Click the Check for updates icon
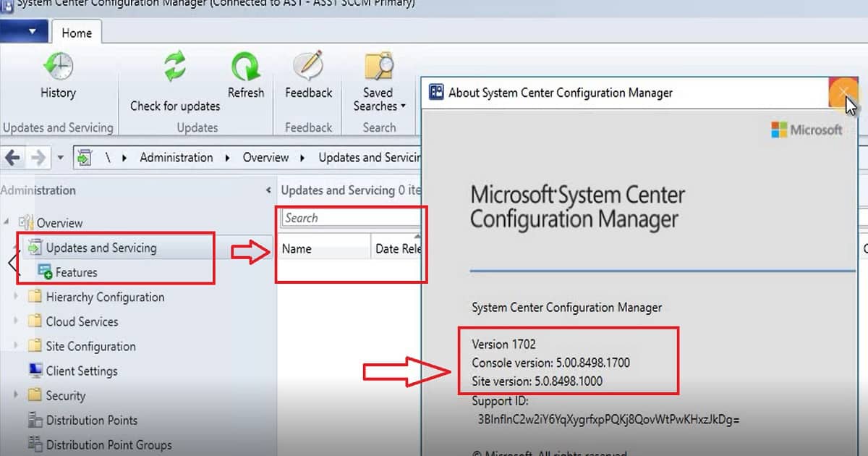868x456 pixels. coord(175,67)
